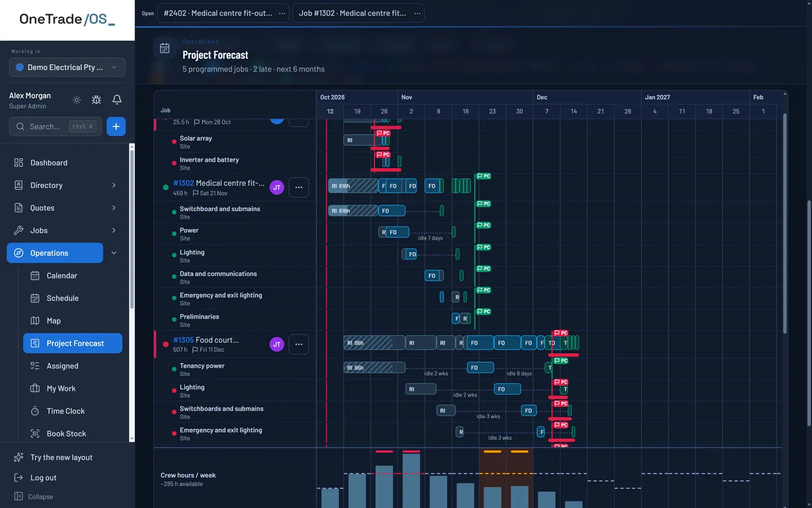
Task: Open the Map view
Action: click(x=73, y=321)
